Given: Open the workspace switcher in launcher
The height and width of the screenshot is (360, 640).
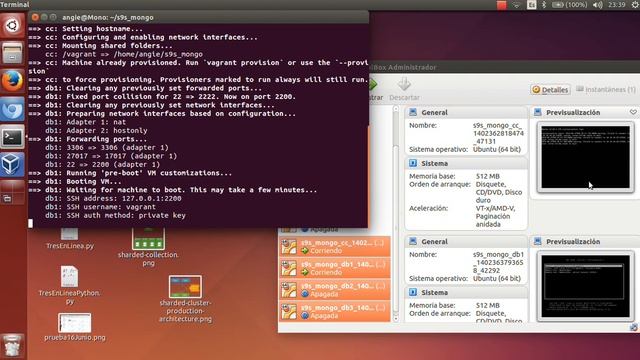Looking at the screenshot, I should (12, 192).
